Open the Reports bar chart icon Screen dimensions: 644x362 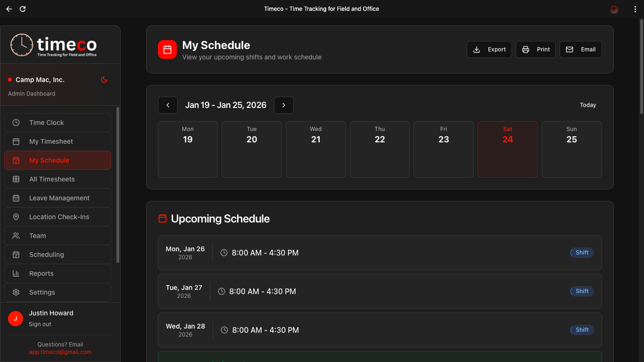click(x=16, y=273)
